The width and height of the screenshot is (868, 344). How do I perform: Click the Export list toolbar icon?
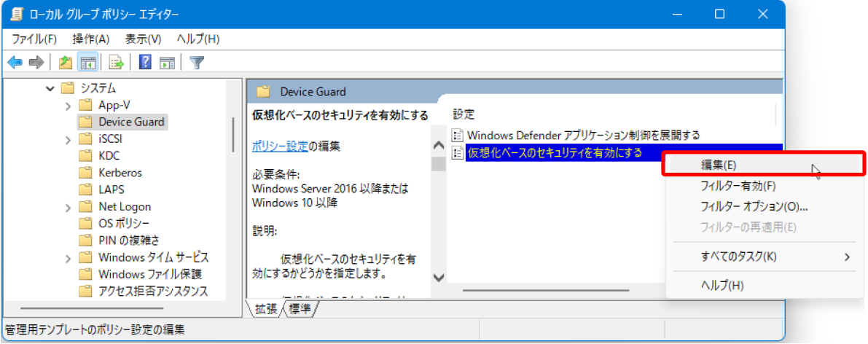point(117,62)
